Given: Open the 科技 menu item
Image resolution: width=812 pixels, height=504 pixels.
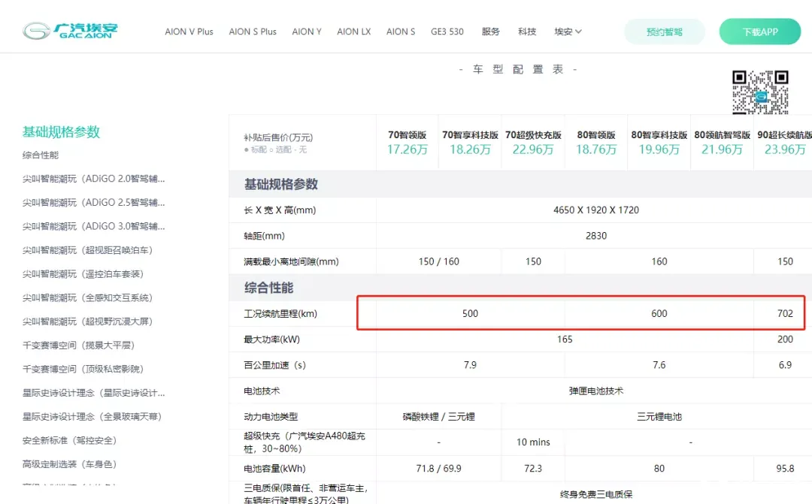Looking at the screenshot, I should (527, 32).
